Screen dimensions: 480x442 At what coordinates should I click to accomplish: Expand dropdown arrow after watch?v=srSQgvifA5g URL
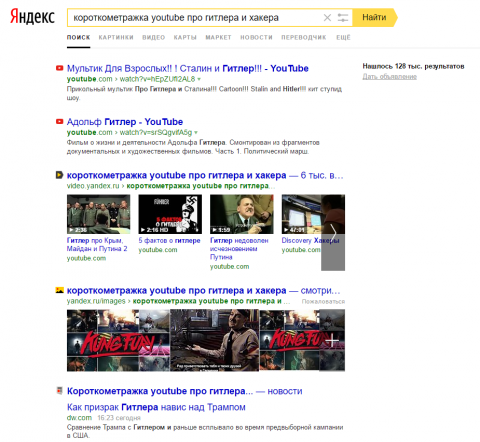tap(196, 132)
